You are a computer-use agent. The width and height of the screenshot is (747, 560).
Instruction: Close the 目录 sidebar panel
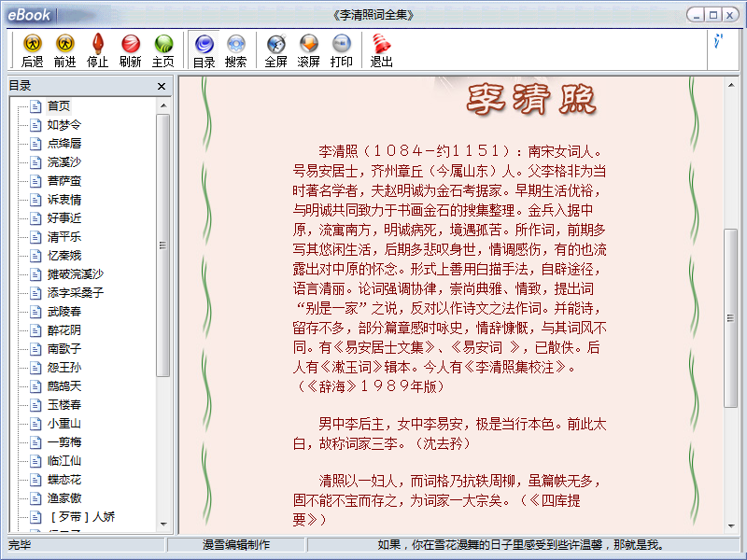[x=162, y=86]
